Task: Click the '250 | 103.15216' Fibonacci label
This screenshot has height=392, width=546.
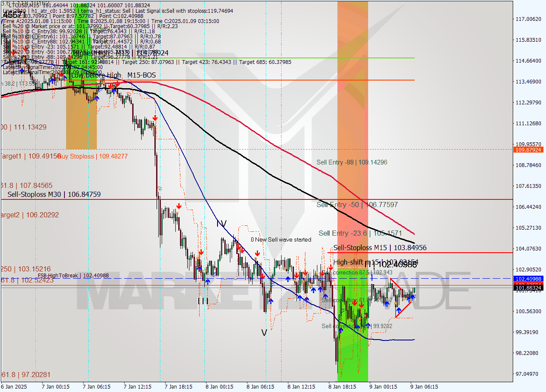Action: pyautogui.click(x=26, y=269)
